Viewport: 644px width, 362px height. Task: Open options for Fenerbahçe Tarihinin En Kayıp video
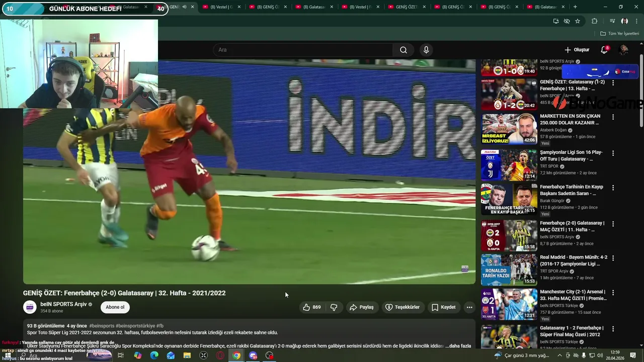click(613, 188)
